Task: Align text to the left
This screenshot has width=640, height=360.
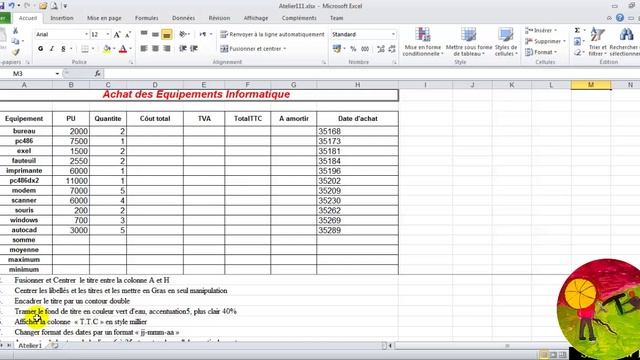Action: click(144, 49)
